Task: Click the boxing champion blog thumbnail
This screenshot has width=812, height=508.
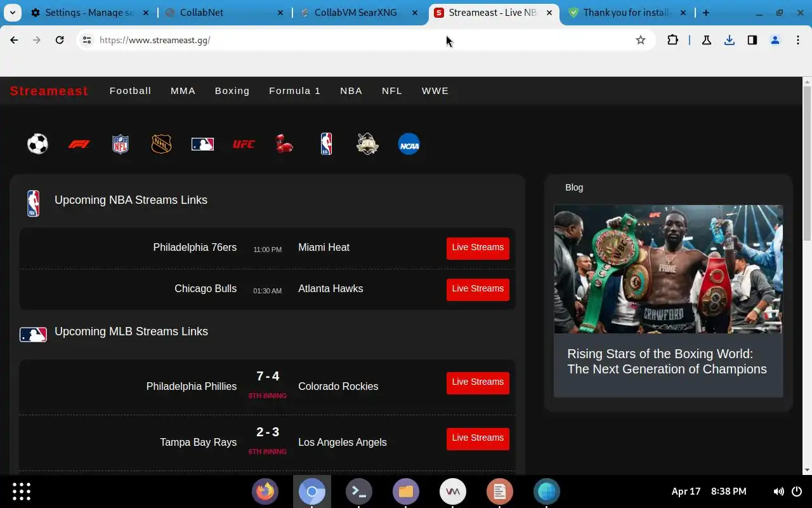Action: coord(668,269)
